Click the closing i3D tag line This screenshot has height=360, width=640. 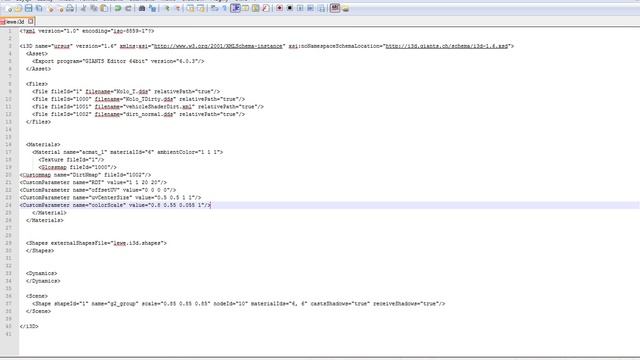(x=29, y=327)
